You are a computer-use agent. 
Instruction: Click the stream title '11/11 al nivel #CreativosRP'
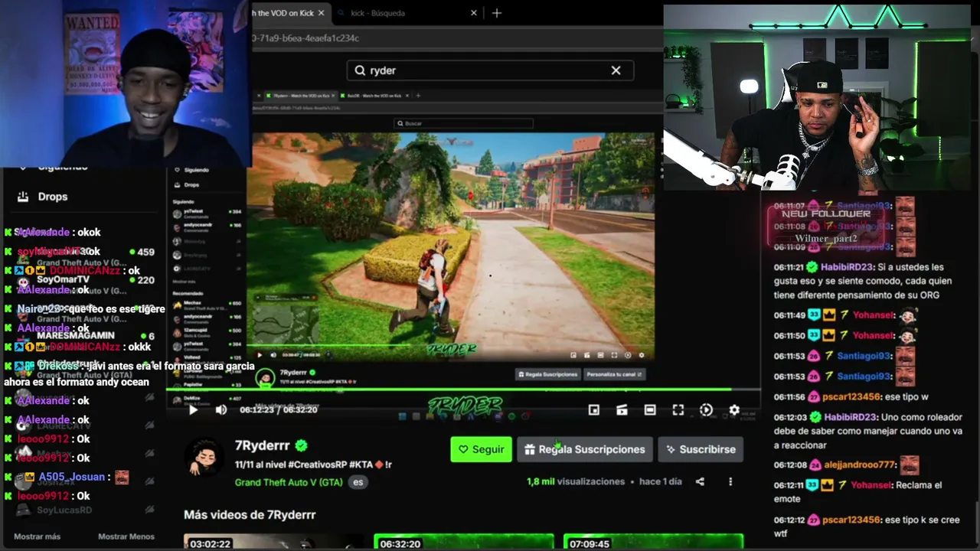coord(313,465)
